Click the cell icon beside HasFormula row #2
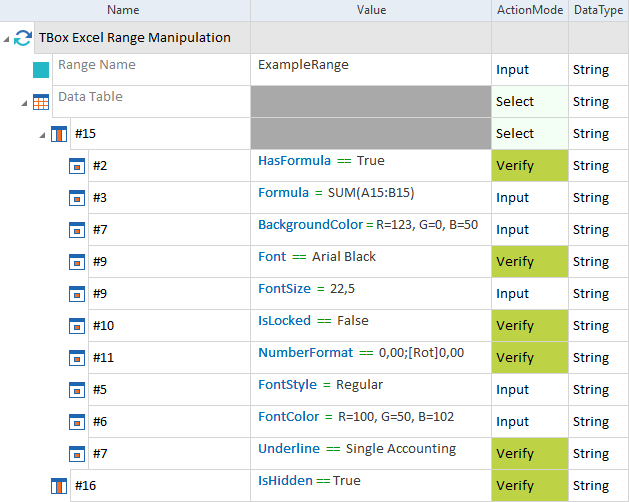This screenshot has width=629, height=502. point(77,166)
